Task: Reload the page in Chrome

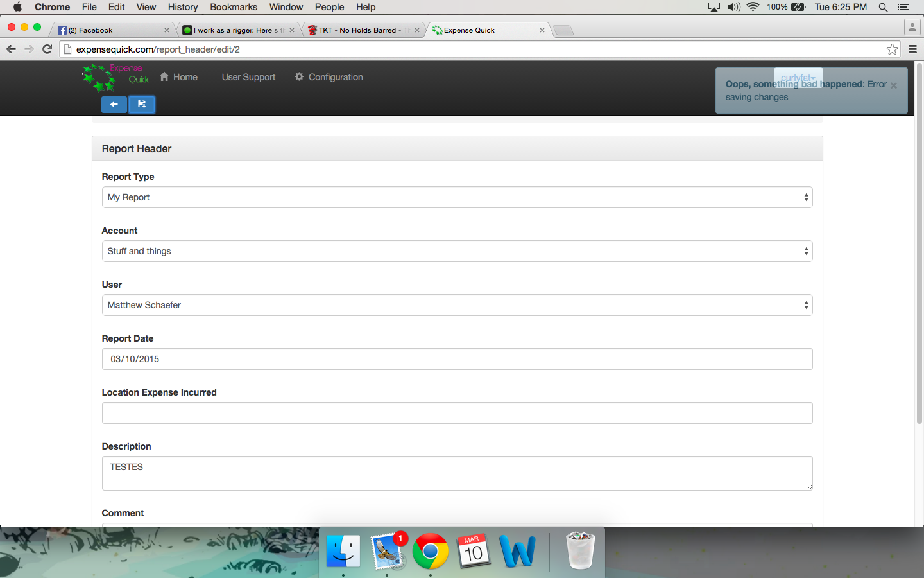Action: pyautogui.click(x=47, y=49)
